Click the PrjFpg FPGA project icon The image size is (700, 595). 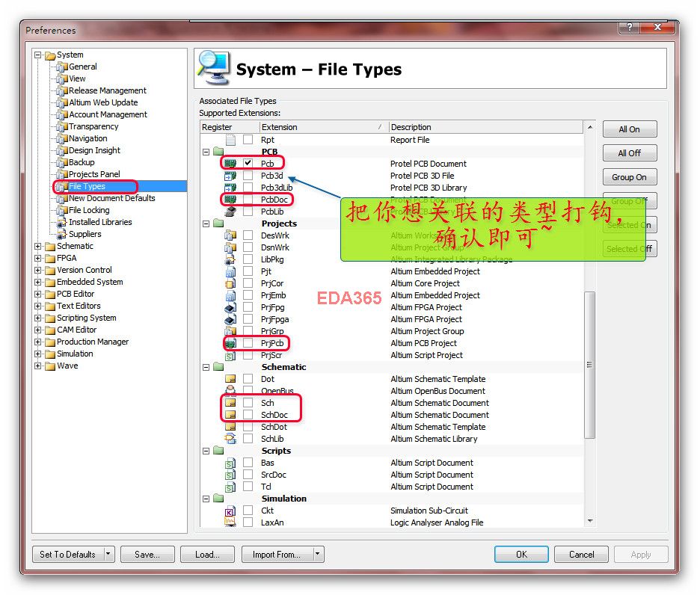pos(230,307)
